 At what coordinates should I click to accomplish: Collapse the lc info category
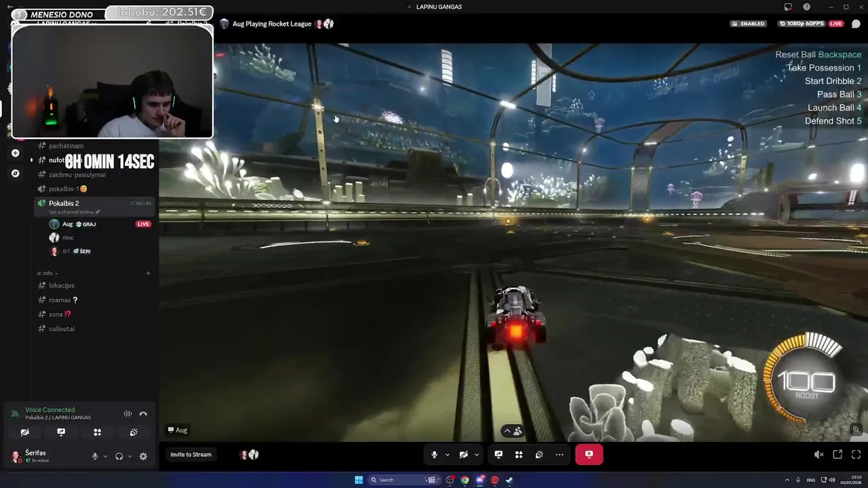tap(47, 273)
